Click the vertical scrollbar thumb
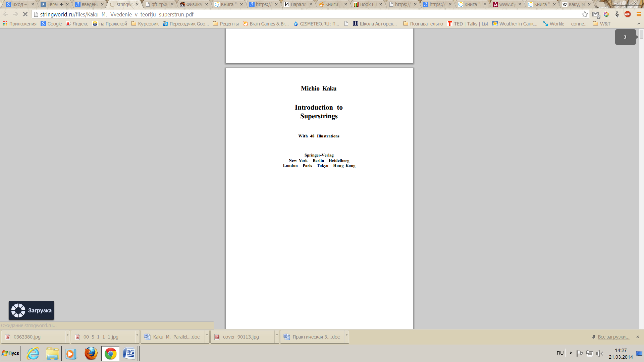The image size is (644, 362). click(x=641, y=34)
